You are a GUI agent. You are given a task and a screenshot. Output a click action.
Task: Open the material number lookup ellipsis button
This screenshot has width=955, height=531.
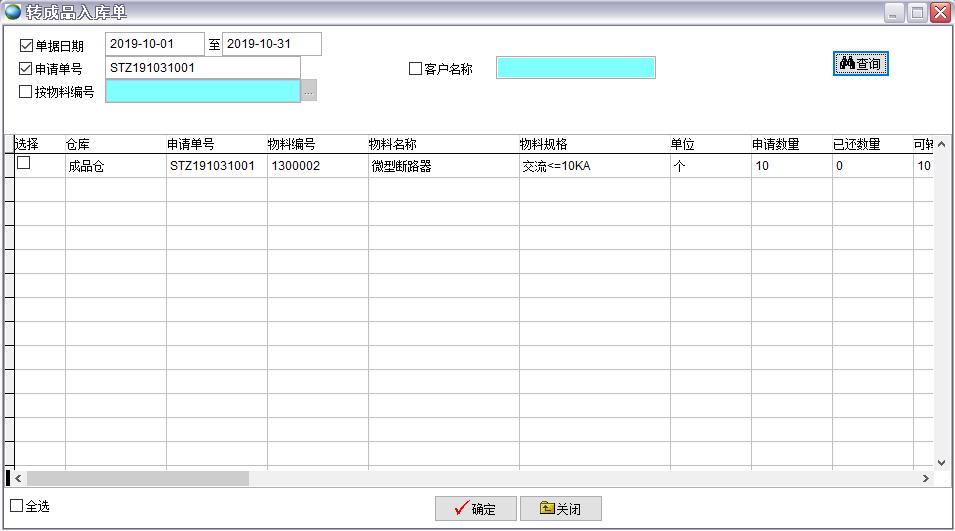309,92
